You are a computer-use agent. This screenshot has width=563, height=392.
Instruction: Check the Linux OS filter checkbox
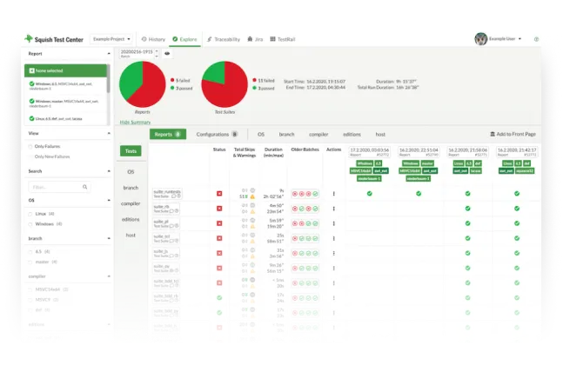(30, 213)
